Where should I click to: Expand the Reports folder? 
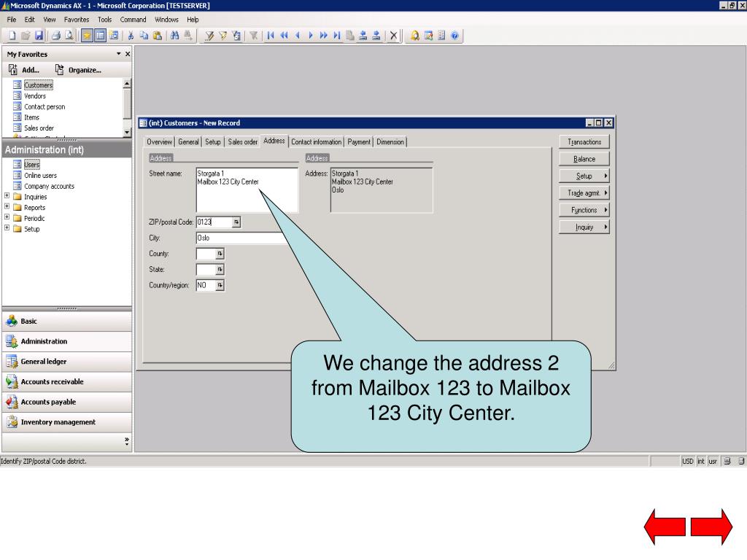pos(7,206)
